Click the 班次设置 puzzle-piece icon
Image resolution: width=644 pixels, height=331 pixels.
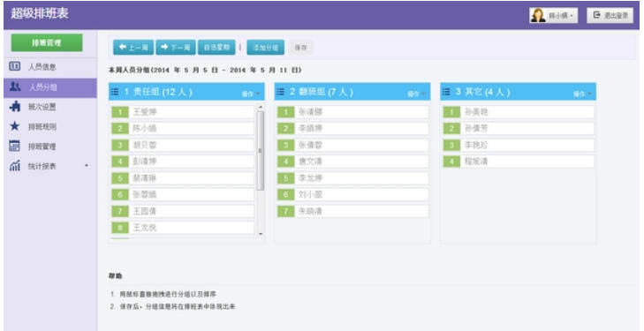pyautogui.click(x=15, y=107)
